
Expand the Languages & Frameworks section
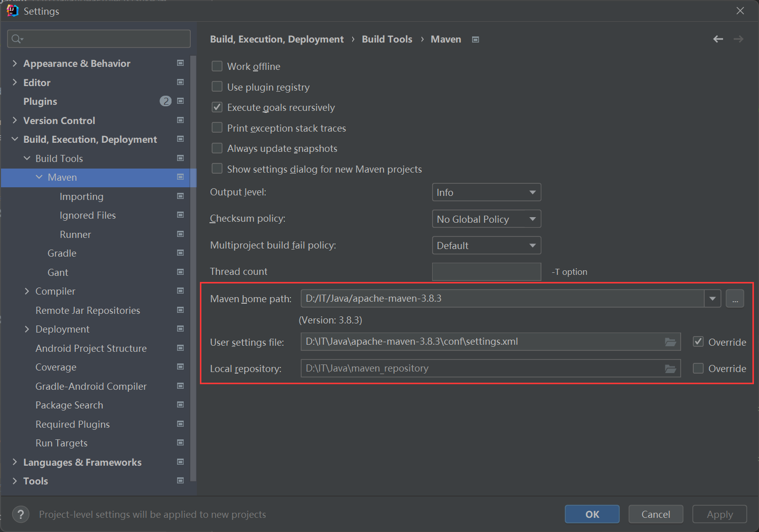(x=15, y=462)
